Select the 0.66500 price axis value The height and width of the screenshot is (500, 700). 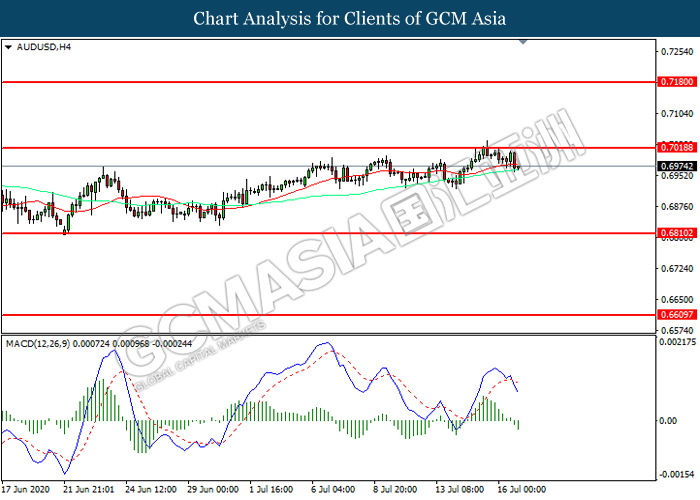(x=675, y=299)
